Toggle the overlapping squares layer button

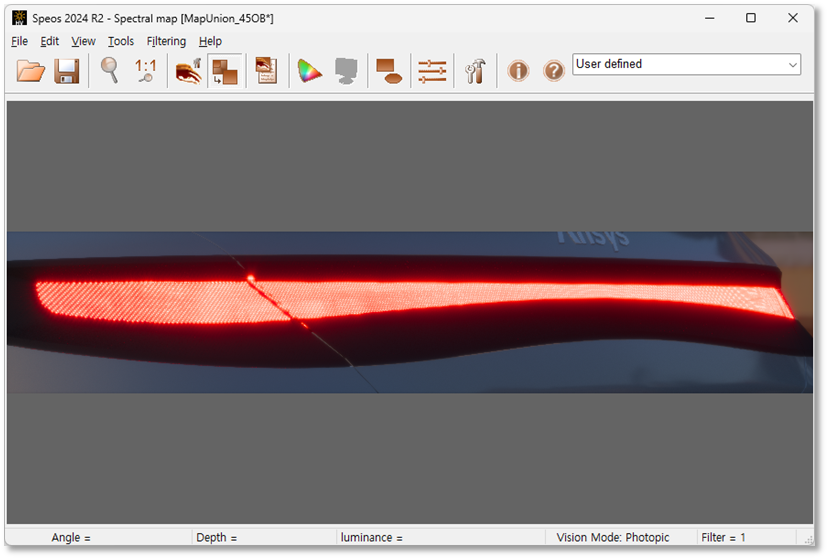coord(224,71)
